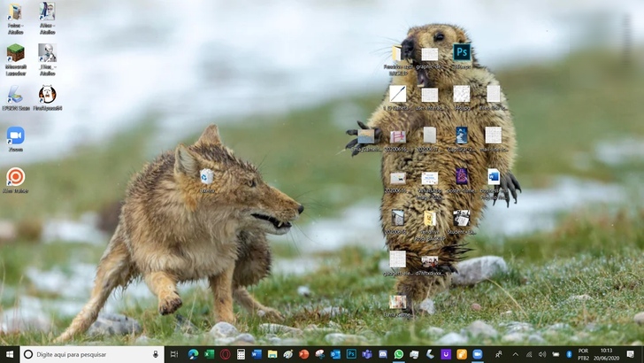Screen dimensions: 644x363
Task: Open the purple U app on taskbar
Action: [446, 354]
